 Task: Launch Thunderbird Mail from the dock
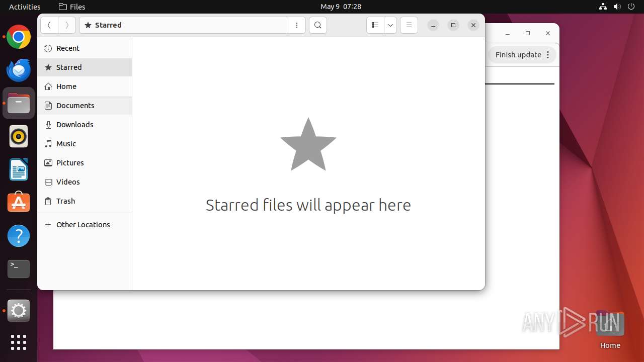click(19, 70)
